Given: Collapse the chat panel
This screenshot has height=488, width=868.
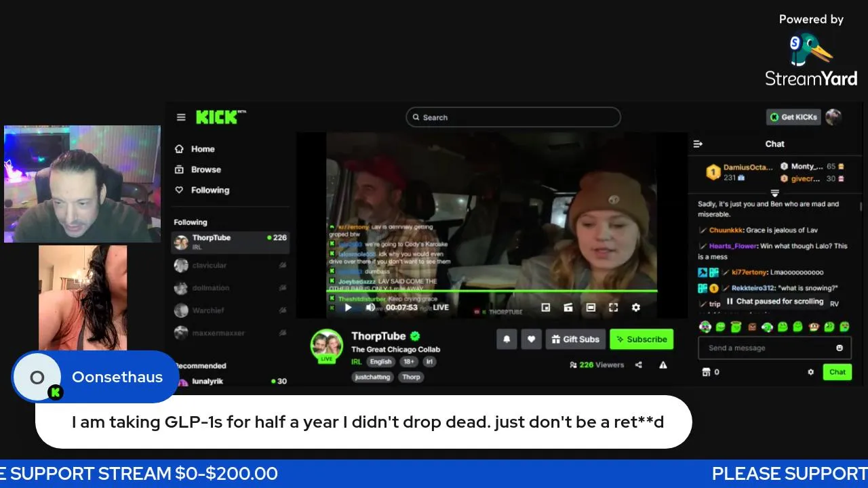Looking at the screenshot, I should coord(698,144).
